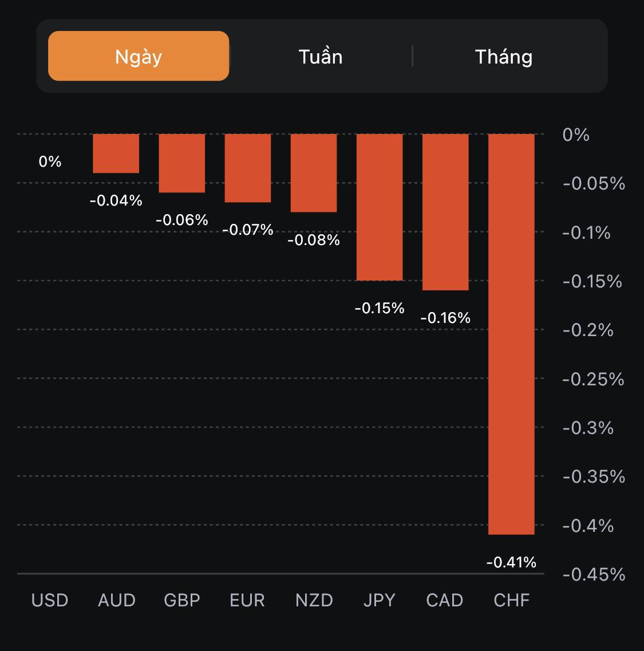This screenshot has height=651, width=644.
Task: Select the GBP axis label
Action: [182, 600]
